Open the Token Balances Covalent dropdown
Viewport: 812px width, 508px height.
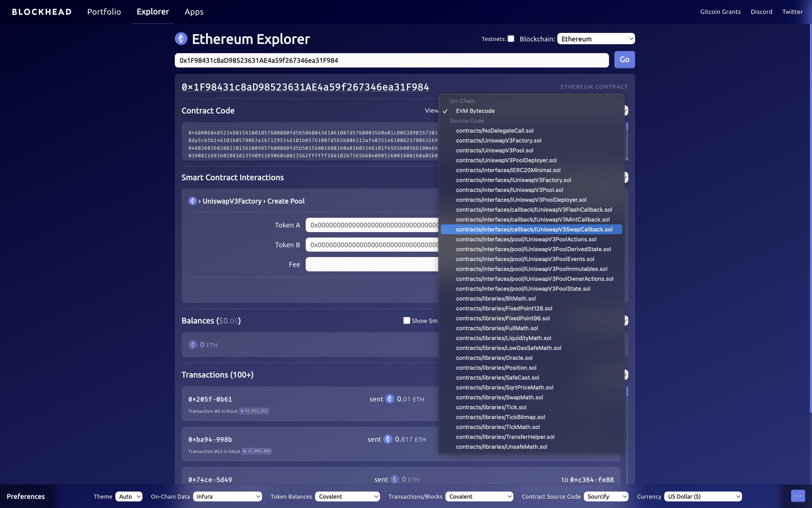tap(347, 496)
